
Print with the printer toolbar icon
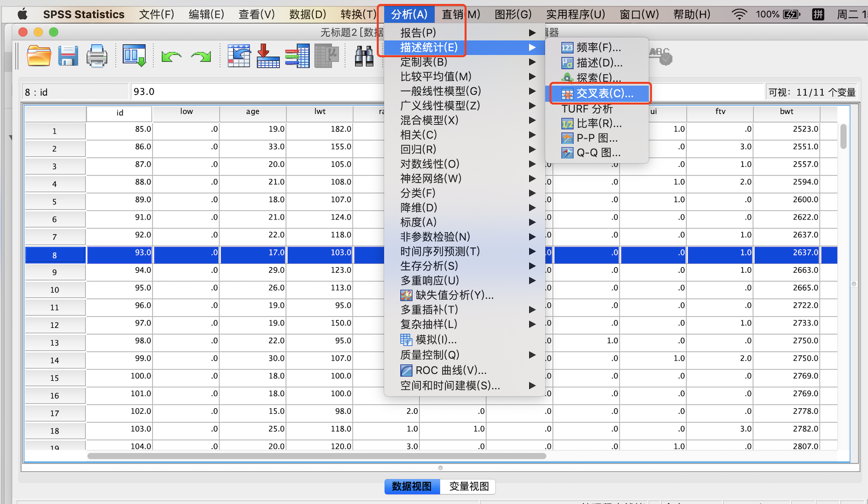click(97, 56)
